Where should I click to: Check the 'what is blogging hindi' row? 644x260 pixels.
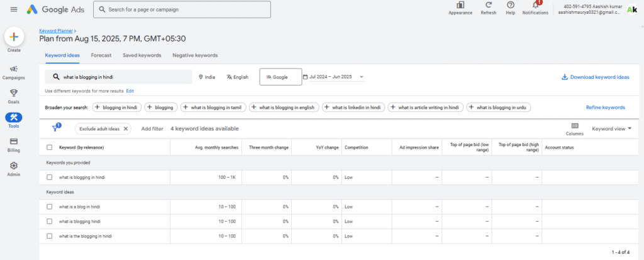pyautogui.click(x=49, y=222)
